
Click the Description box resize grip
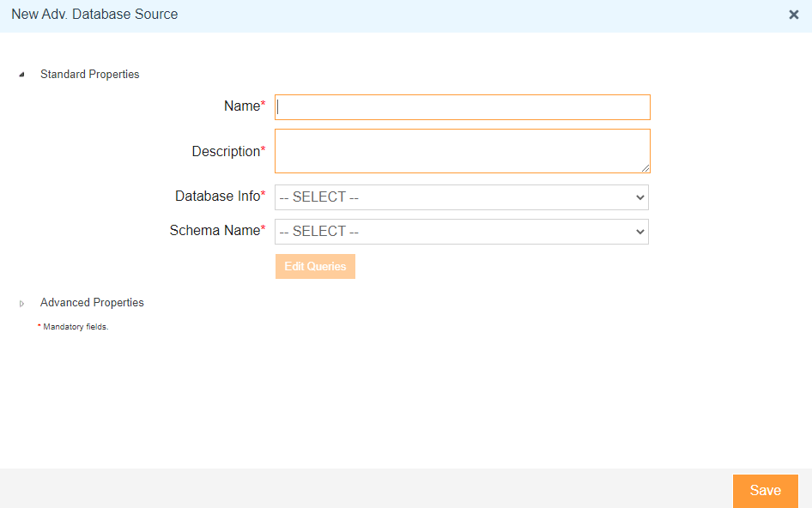pyautogui.click(x=645, y=168)
